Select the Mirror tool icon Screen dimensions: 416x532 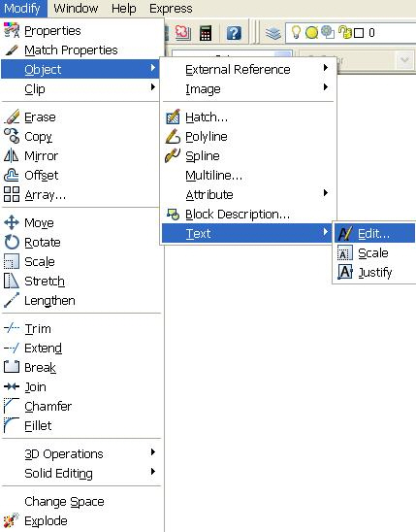tap(12, 155)
